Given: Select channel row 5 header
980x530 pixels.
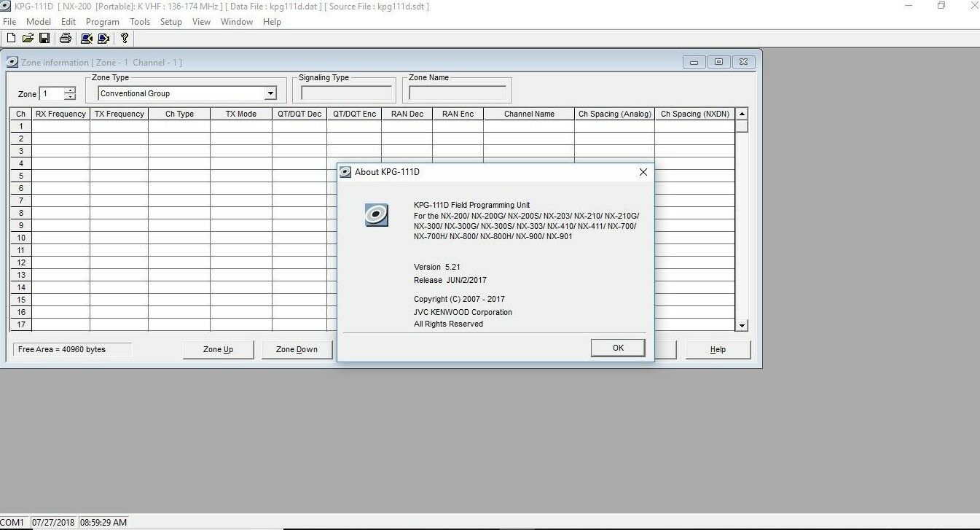Looking at the screenshot, I should click(x=21, y=176).
